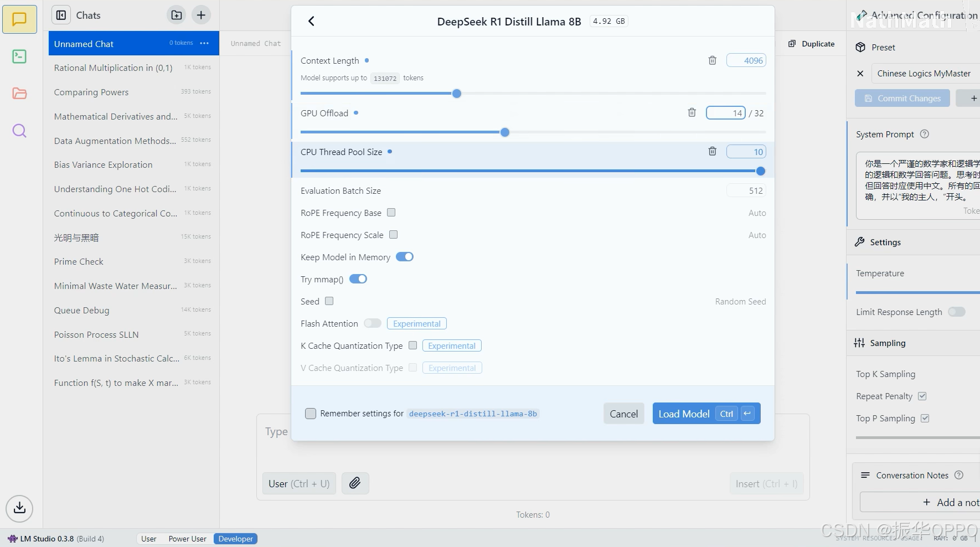Viewport: 980px width, 547px height.
Task: Open the Downloads icon at bottom left
Action: tap(19, 508)
